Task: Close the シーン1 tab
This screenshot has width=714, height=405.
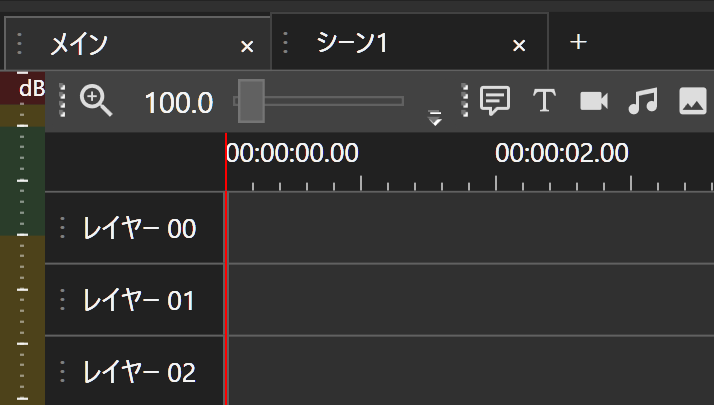Action: [x=519, y=46]
